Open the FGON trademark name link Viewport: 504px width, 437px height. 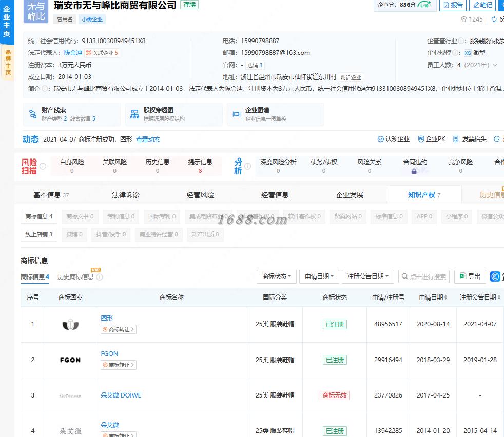pyautogui.click(x=109, y=354)
